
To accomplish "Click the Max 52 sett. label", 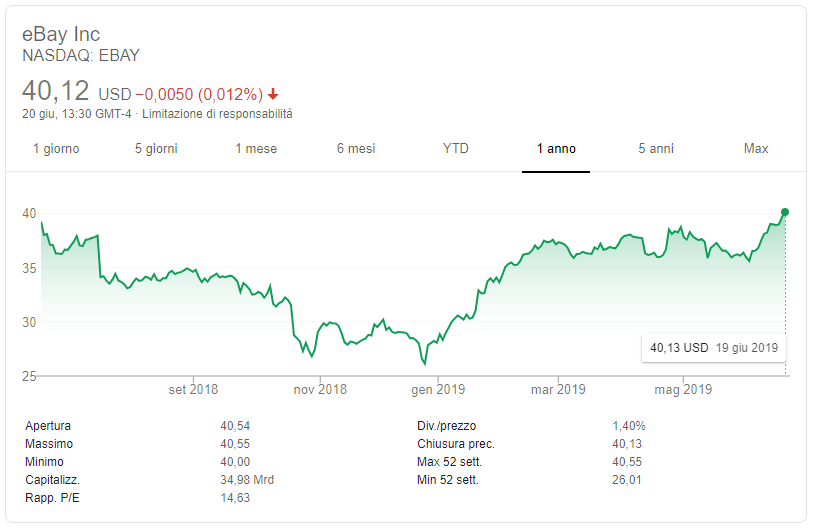I will [x=450, y=462].
